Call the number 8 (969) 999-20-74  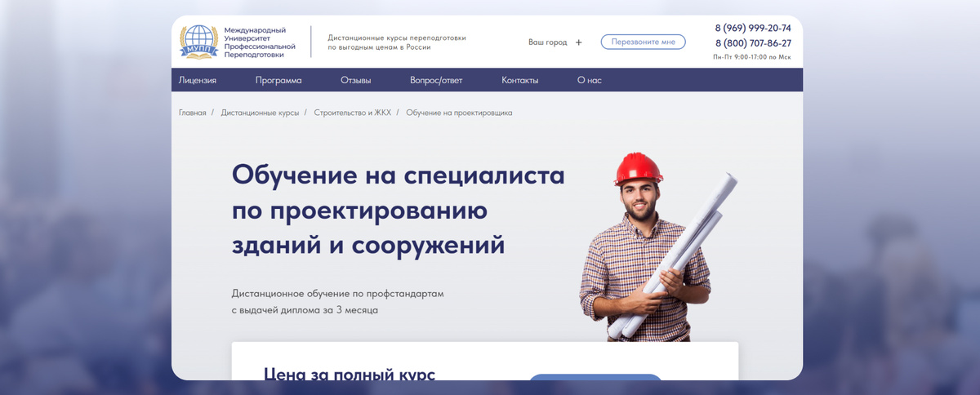point(752,28)
